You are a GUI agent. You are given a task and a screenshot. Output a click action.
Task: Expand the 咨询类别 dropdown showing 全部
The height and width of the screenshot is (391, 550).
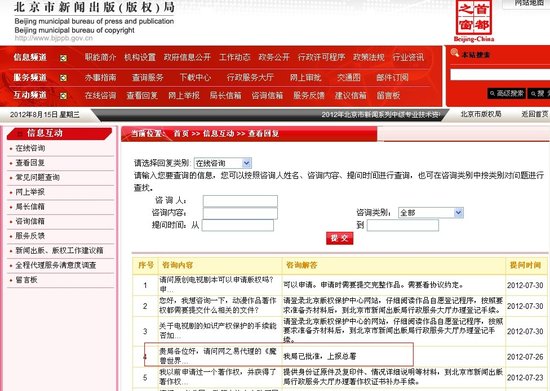click(x=431, y=213)
